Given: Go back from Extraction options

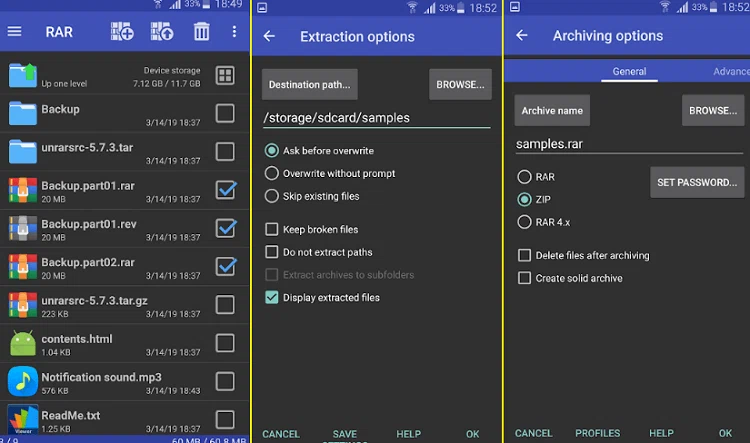Looking at the screenshot, I should point(269,36).
